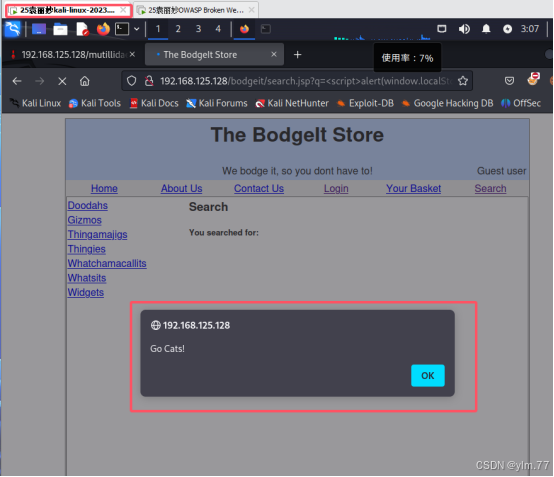Image resolution: width=554 pixels, height=477 pixels.
Task: Open the Login link
Action: tap(336, 189)
